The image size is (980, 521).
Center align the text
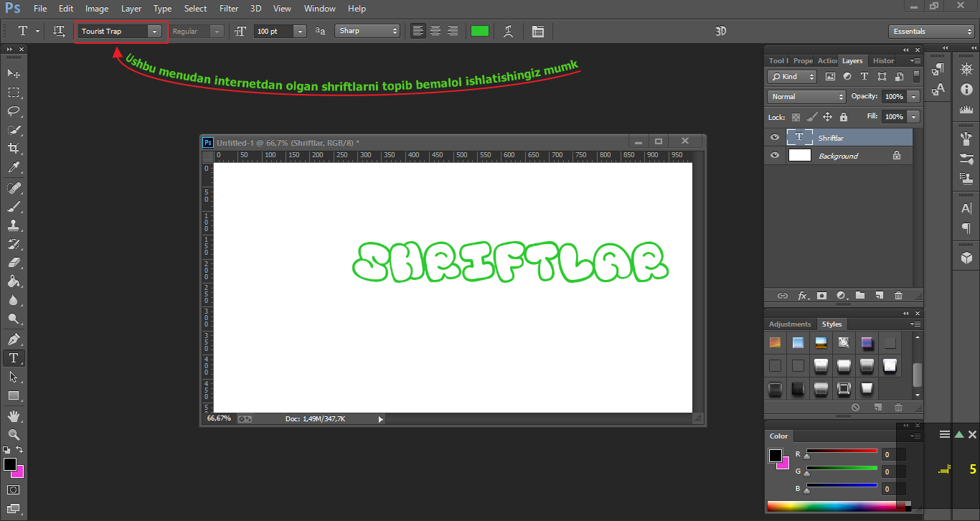tap(435, 32)
